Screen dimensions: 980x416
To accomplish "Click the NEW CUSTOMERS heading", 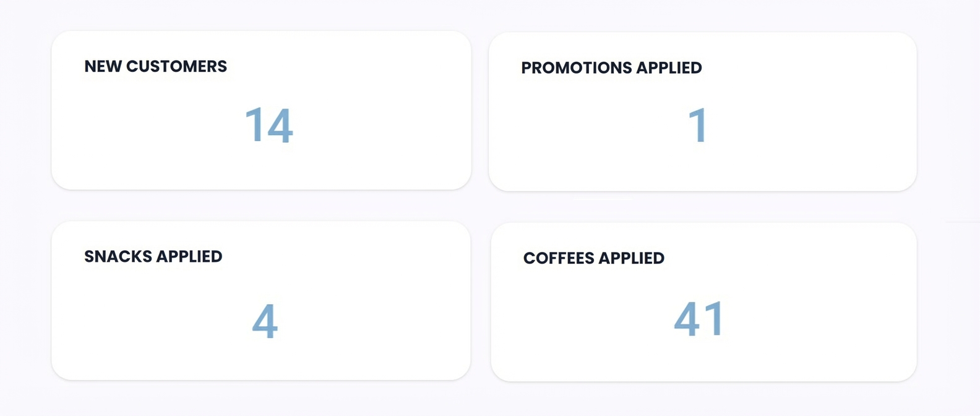I will click(x=155, y=66).
